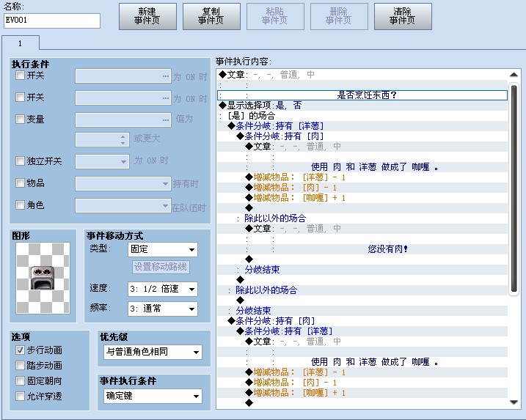Open the 优先级 dropdown 与普通角色相同
Image resolution: width=526 pixels, height=420 pixels.
153,352
